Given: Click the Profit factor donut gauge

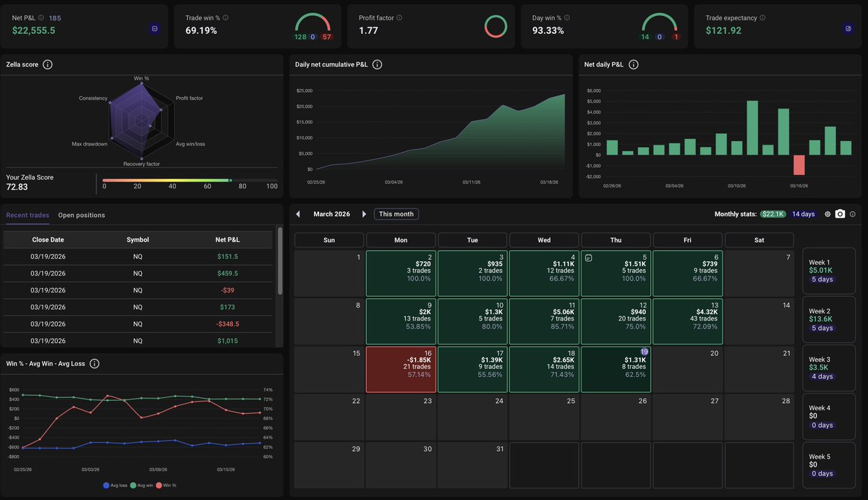Looking at the screenshot, I should 495,27.
